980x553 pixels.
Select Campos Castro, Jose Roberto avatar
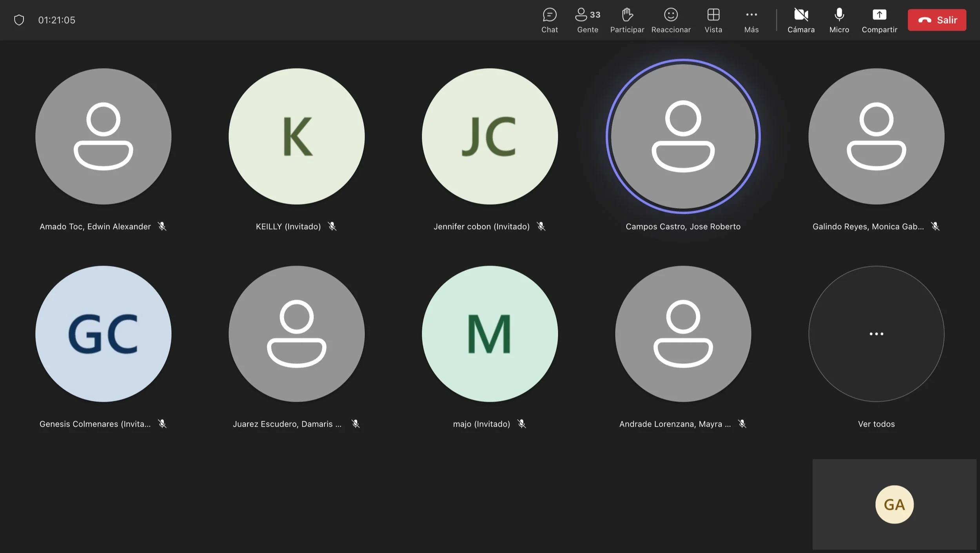(683, 136)
